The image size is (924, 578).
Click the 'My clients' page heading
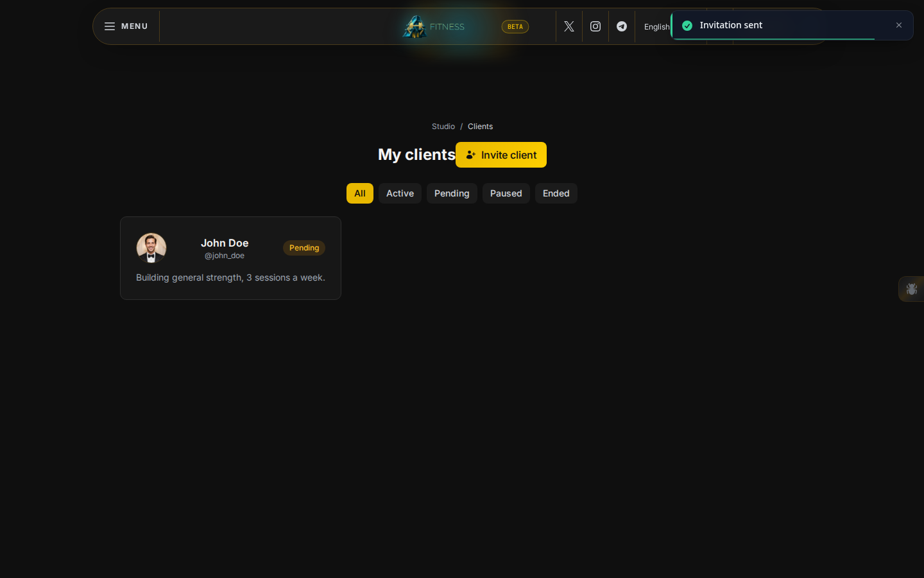(416, 155)
